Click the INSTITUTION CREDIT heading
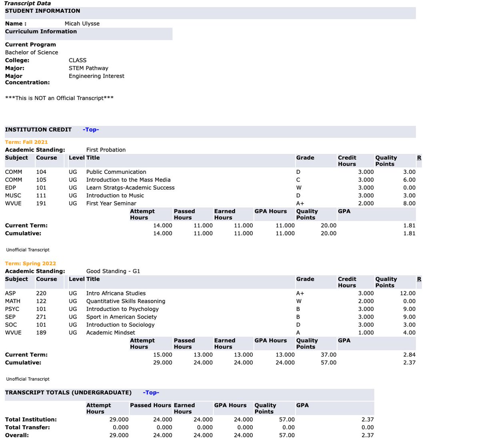The width and height of the screenshot is (480, 448). (38, 129)
